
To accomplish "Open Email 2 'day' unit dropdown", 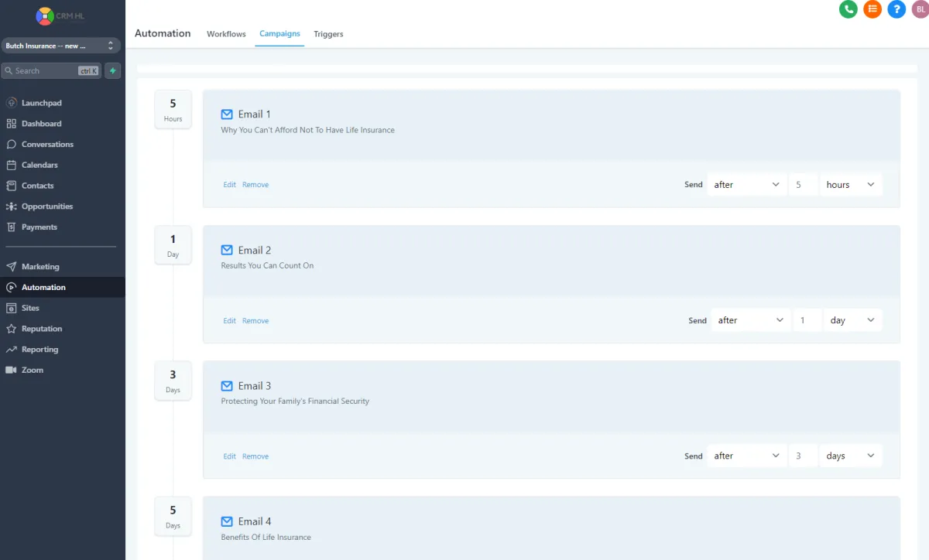I will (x=853, y=320).
